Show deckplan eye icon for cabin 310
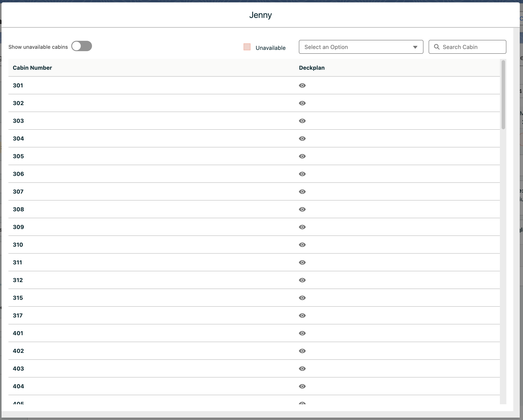 pyautogui.click(x=302, y=245)
